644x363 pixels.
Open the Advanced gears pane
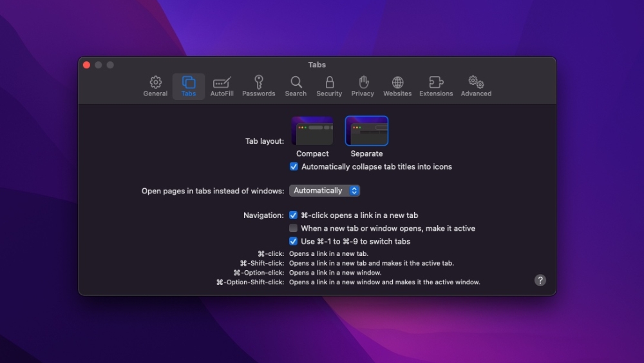point(476,86)
